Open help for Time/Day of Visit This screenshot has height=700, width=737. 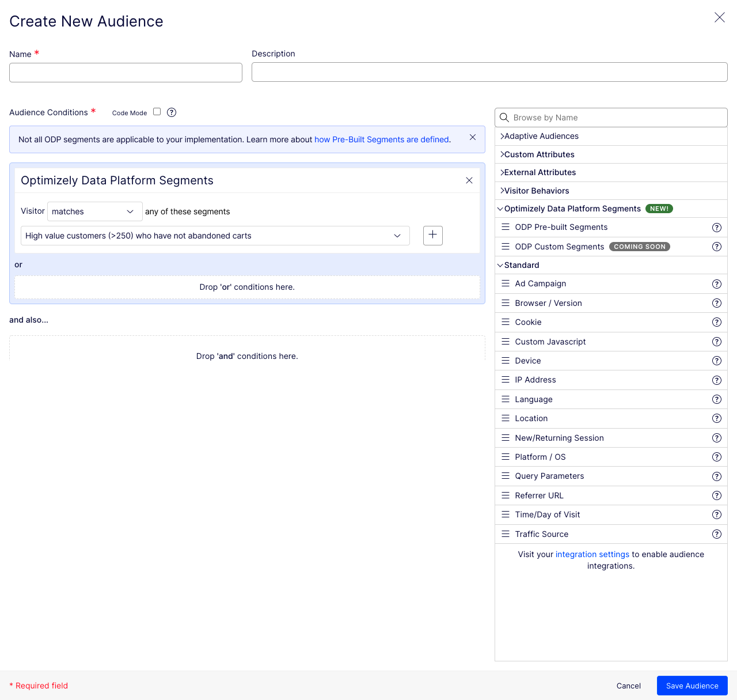tap(717, 514)
